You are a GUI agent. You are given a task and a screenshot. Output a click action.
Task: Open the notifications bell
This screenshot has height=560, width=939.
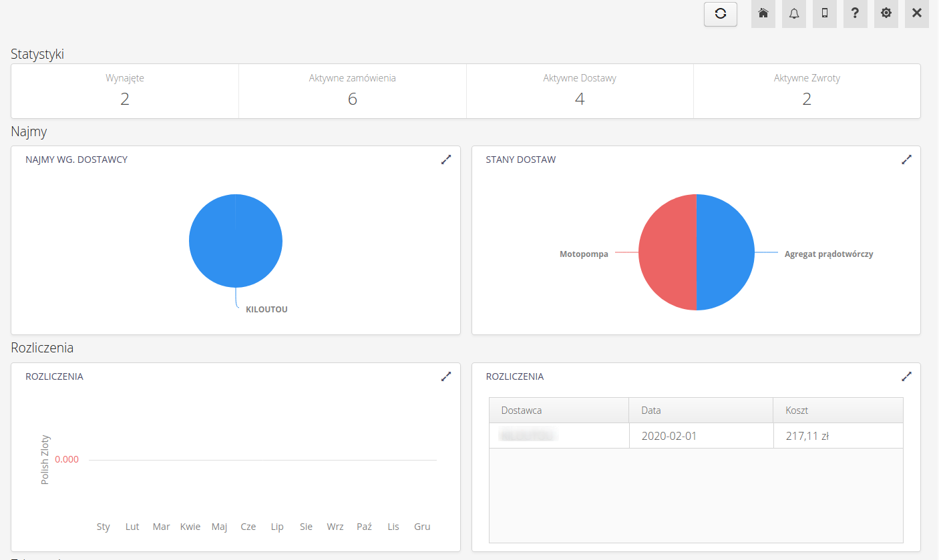[793, 13]
